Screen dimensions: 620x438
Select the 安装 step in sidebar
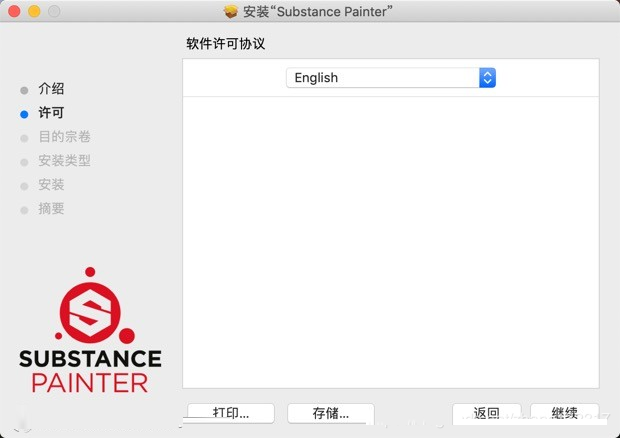point(51,185)
